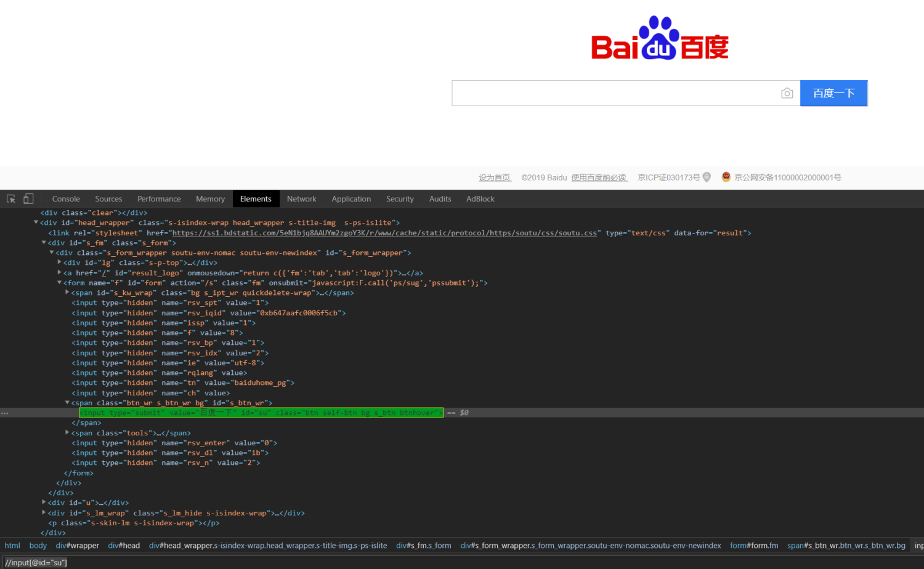Select the Elements tab
Viewport: 924px width, 569px height.
pos(256,199)
